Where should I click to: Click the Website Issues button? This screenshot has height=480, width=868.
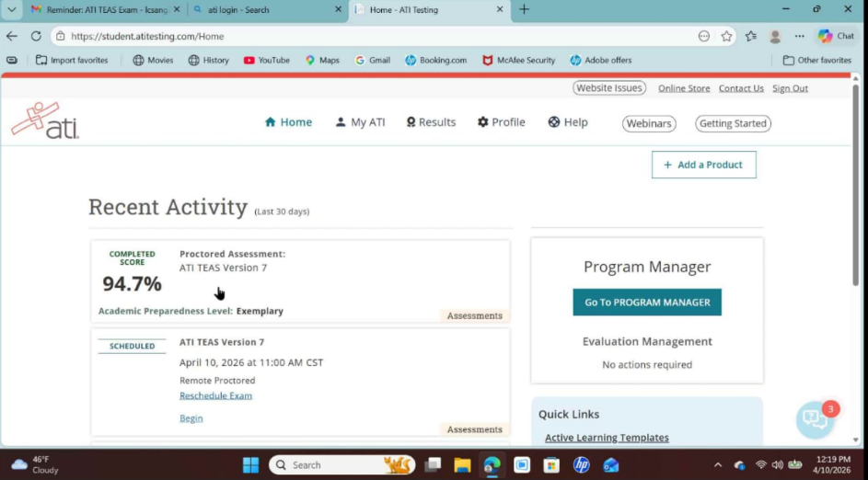click(x=609, y=88)
